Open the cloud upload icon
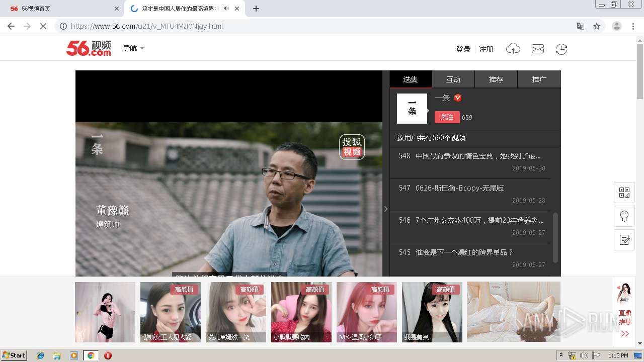The image size is (644, 362). tap(513, 49)
